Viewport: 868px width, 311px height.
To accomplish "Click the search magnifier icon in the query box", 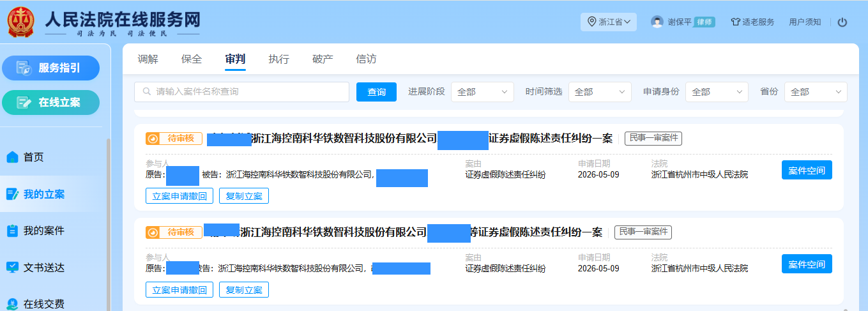I will [x=147, y=92].
